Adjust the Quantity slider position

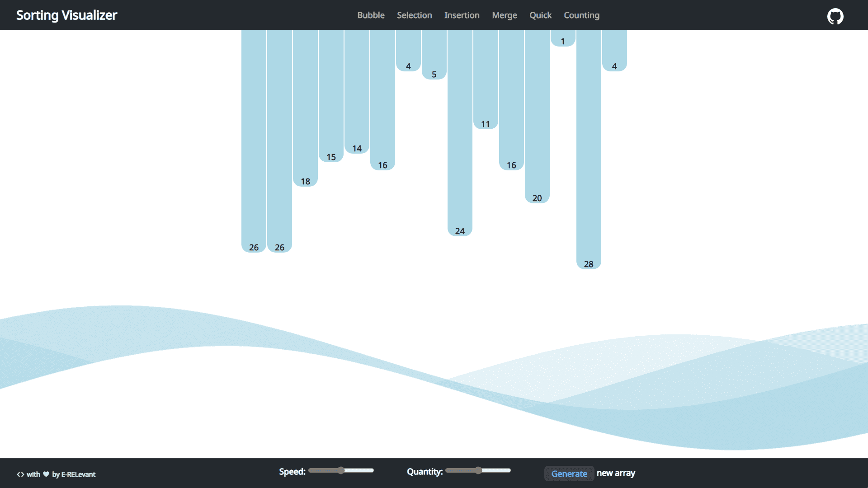(x=479, y=471)
